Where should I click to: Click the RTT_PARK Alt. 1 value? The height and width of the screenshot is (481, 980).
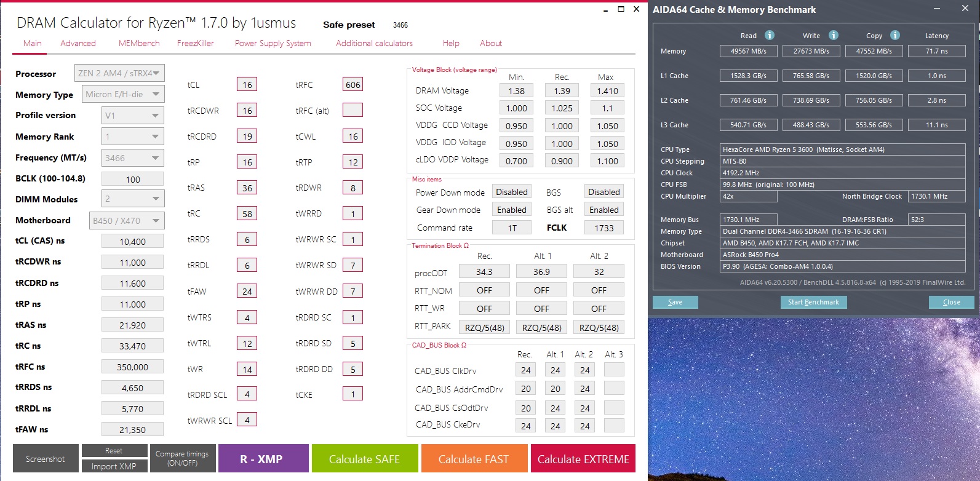click(541, 327)
